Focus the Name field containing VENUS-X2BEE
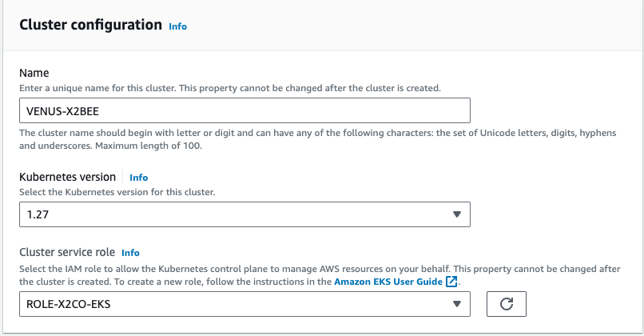Screen dimensions: 644x336 click(x=244, y=110)
